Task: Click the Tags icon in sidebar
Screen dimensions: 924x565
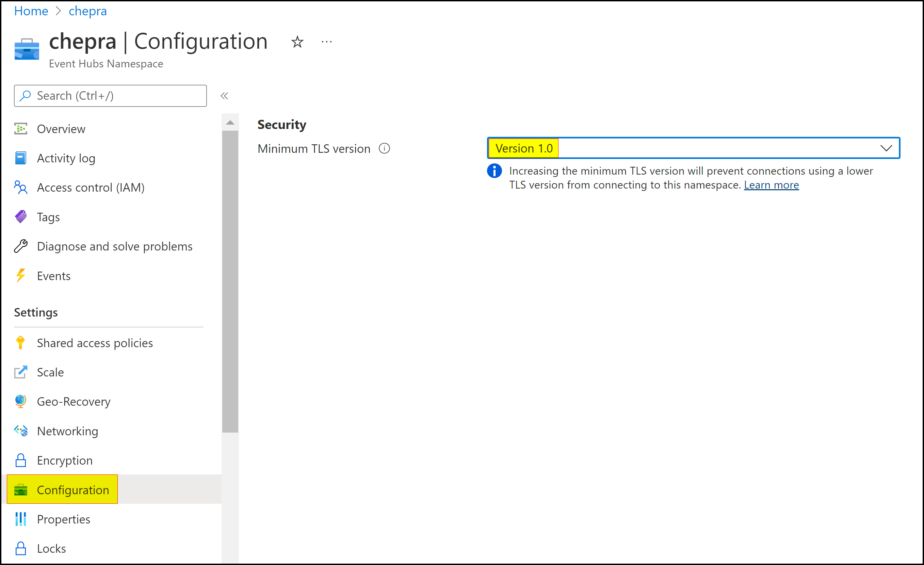Action: [21, 217]
